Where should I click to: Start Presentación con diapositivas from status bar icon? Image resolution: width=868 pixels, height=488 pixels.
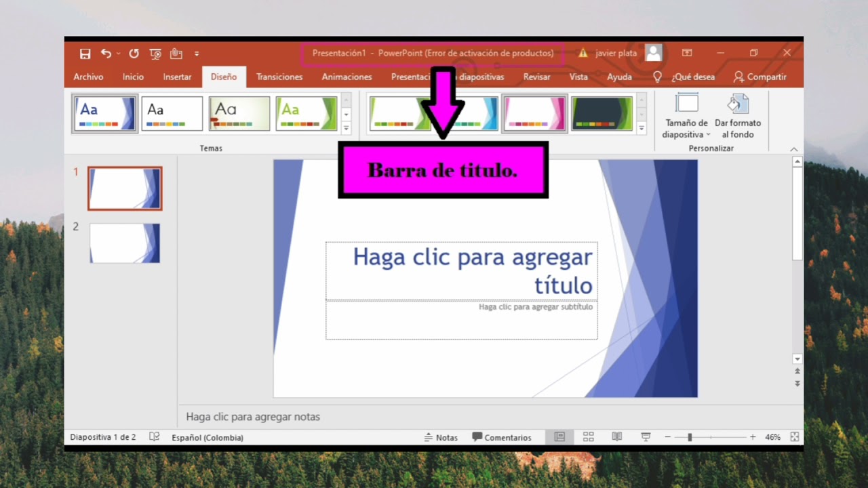pyautogui.click(x=645, y=437)
